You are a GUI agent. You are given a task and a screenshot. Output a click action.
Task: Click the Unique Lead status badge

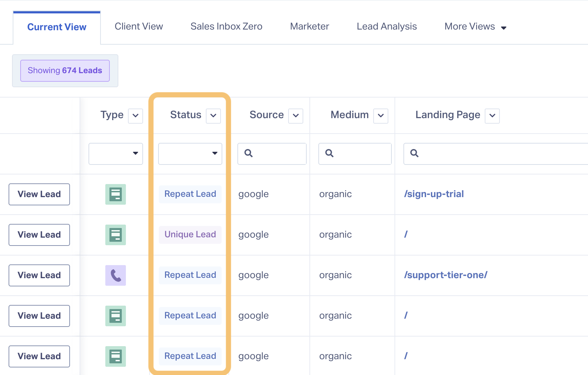[x=190, y=235]
